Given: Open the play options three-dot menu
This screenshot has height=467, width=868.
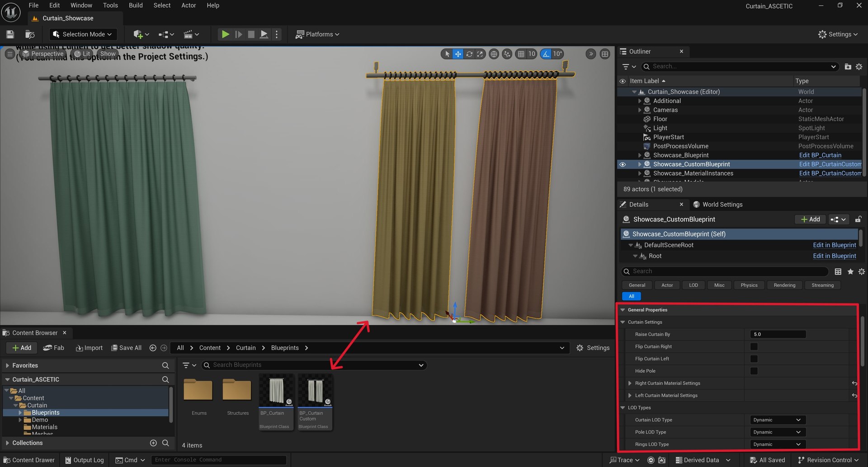Looking at the screenshot, I should click(x=277, y=34).
